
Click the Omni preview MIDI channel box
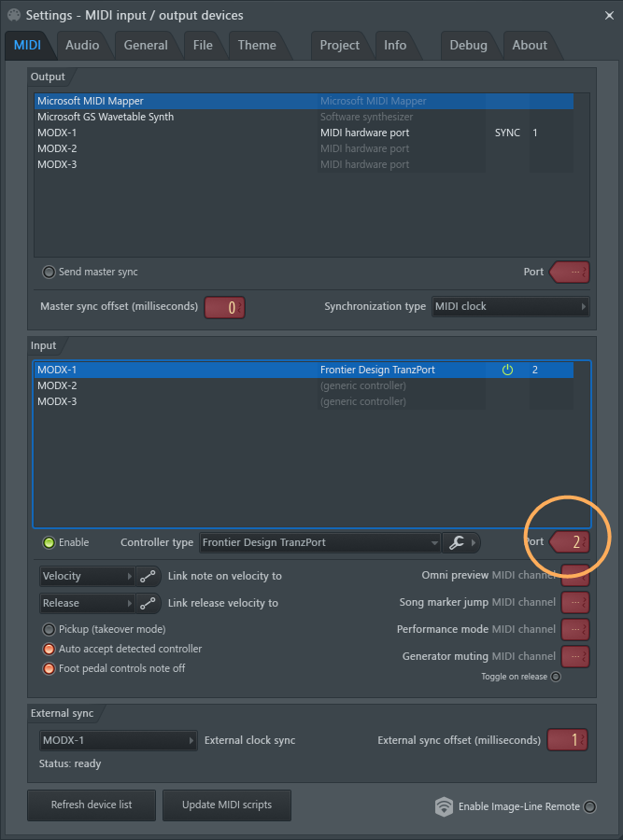pyautogui.click(x=575, y=575)
